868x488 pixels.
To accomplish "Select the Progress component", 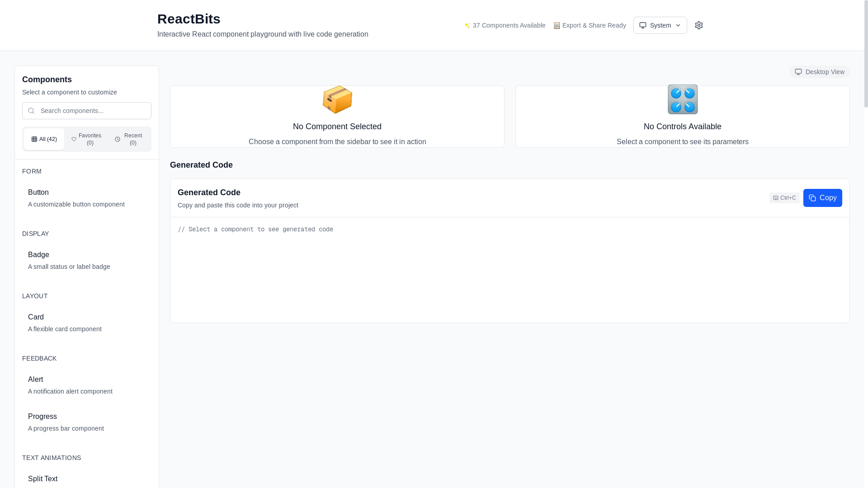I will 87,422.
